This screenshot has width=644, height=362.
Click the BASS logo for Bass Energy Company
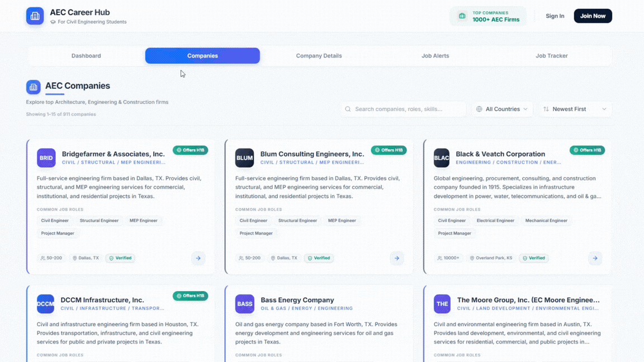click(x=244, y=304)
